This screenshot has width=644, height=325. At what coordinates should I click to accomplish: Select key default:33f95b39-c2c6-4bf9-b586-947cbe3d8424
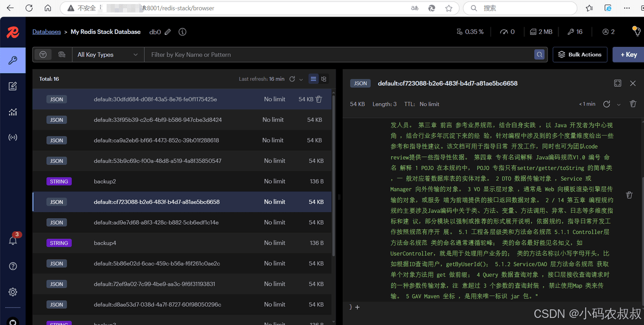(x=182, y=120)
